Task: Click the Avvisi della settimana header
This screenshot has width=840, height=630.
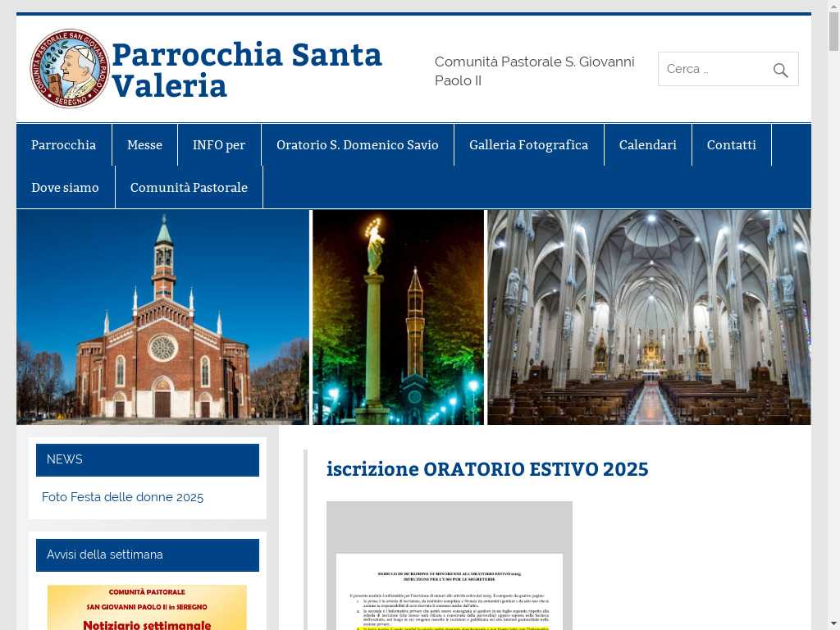Action: [x=148, y=555]
